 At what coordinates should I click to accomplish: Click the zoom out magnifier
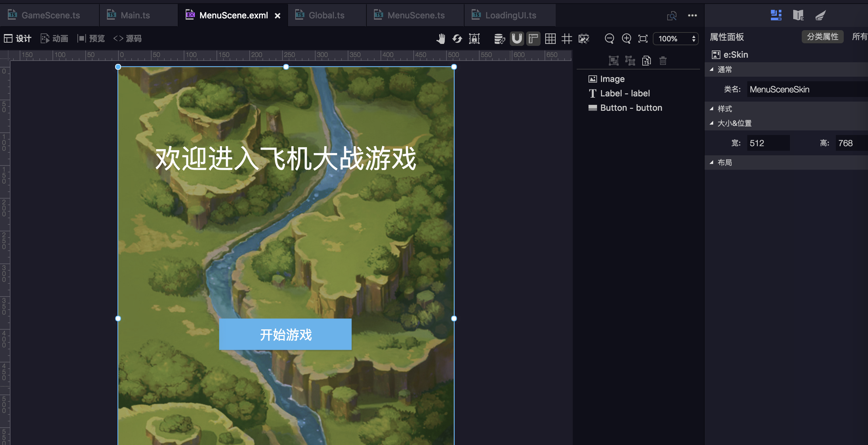pos(609,39)
